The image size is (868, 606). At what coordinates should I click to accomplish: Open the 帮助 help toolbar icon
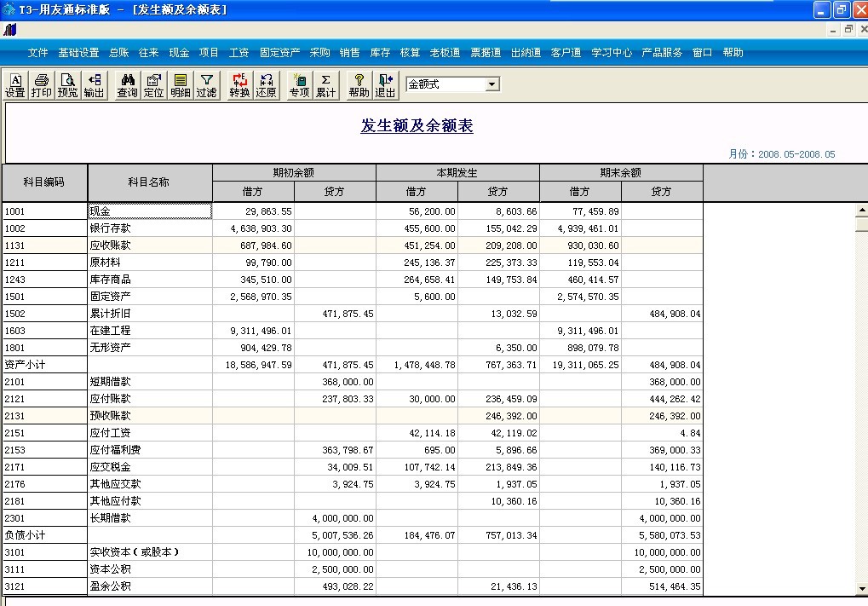359,85
